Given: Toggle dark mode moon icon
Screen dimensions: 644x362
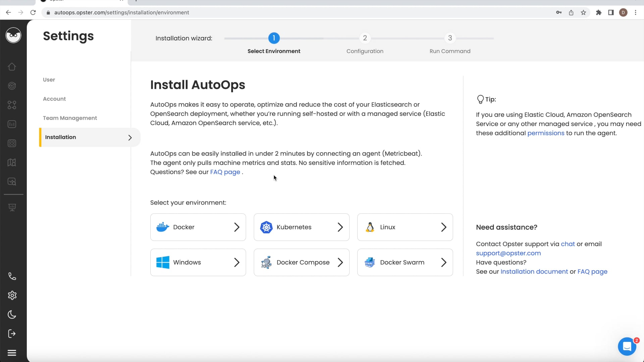Looking at the screenshot, I should tap(12, 314).
